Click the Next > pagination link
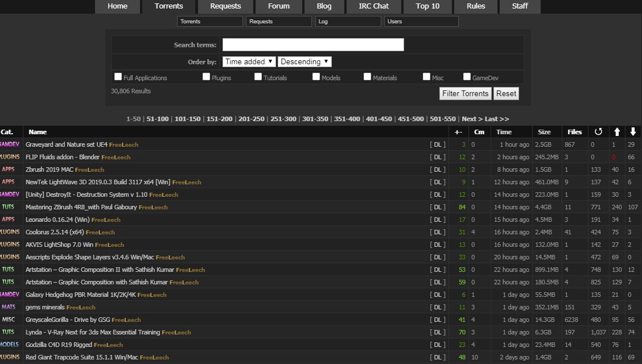 [472, 119]
